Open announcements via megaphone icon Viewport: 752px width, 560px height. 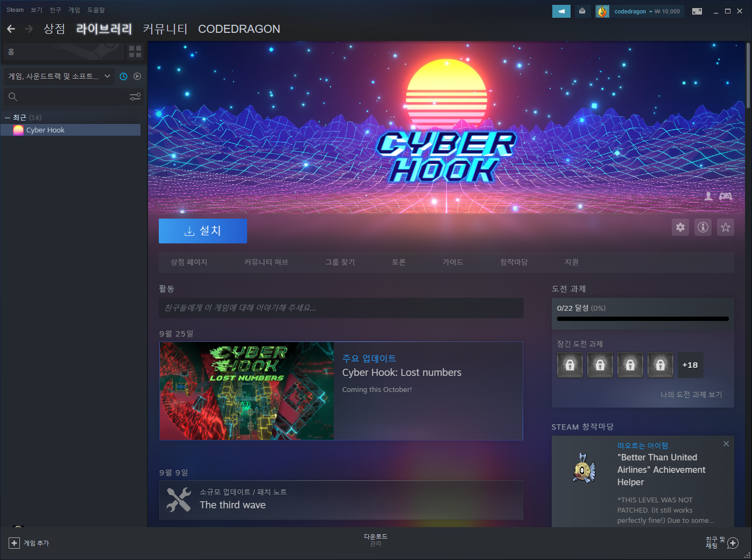pyautogui.click(x=561, y=11)
